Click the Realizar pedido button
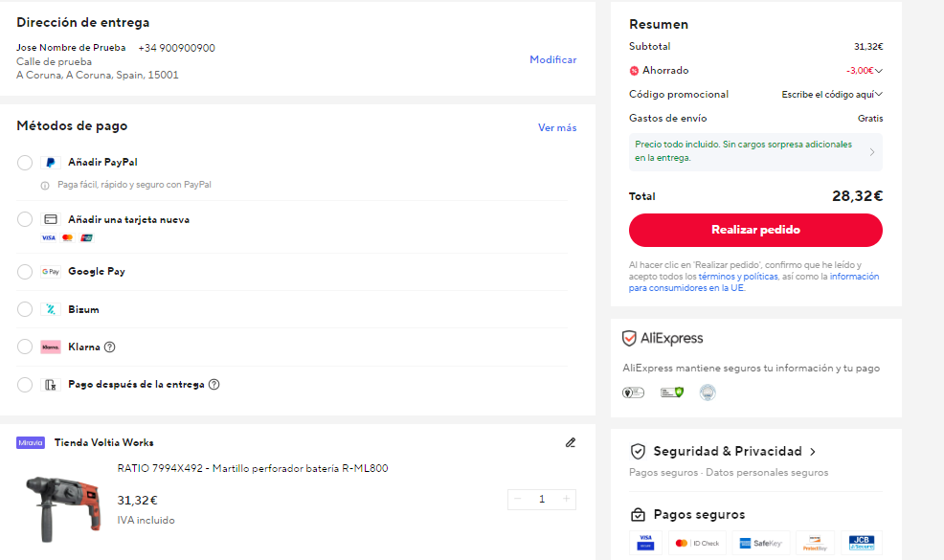 (755, 230)
